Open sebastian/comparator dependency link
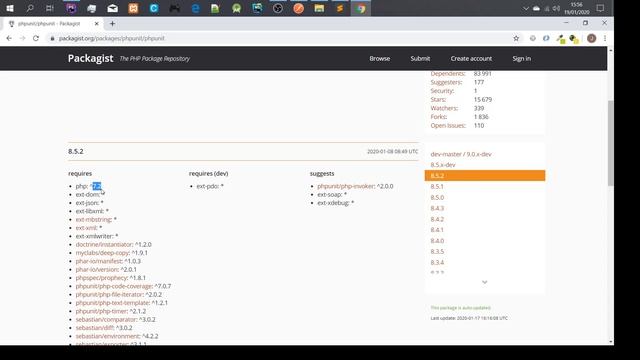Screen dimensions: 640x360 pos(106,319)
